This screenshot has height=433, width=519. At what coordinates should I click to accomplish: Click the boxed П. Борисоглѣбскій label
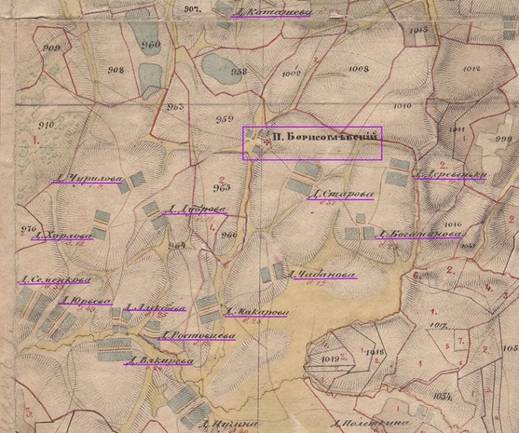tap(312, 143)
